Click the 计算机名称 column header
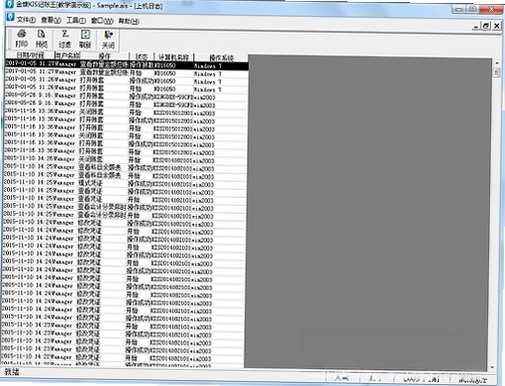The width and height of the screenshot is (505, 386). [174, 57]
